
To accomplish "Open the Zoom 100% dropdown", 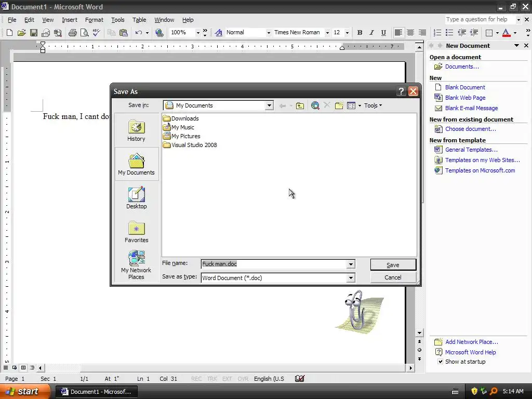I will (198, 33).
